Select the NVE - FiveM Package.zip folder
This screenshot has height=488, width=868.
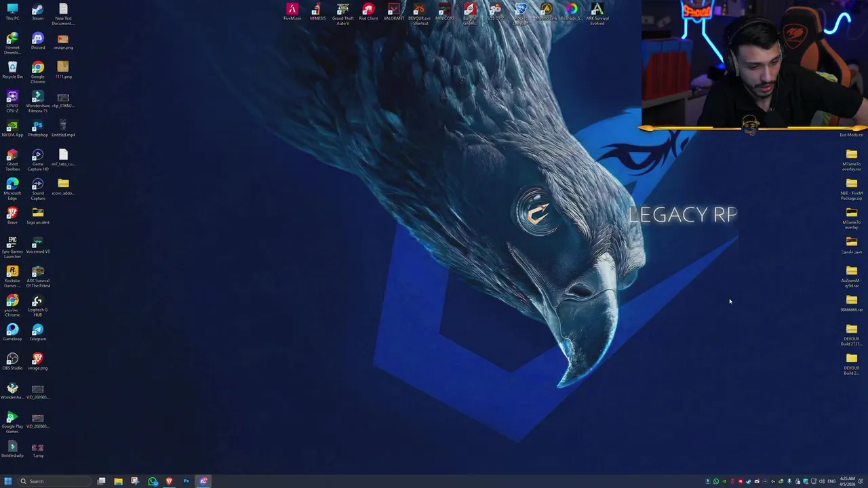852,189
